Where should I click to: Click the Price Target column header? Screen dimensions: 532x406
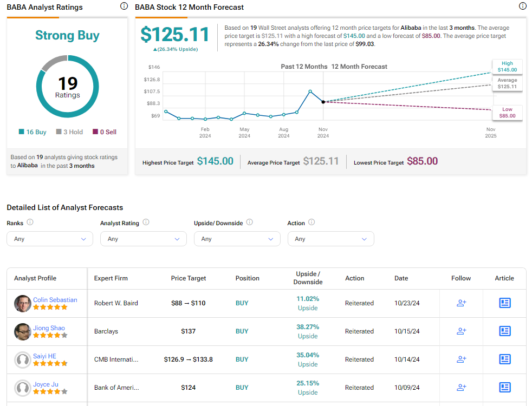189,278
